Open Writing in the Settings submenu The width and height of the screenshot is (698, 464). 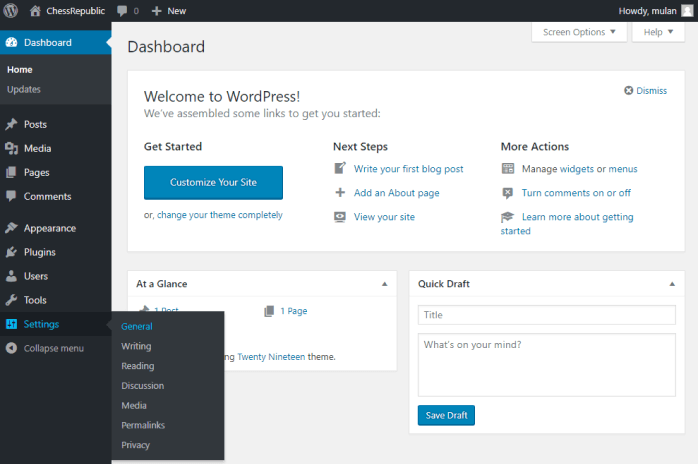click(136, 346)
